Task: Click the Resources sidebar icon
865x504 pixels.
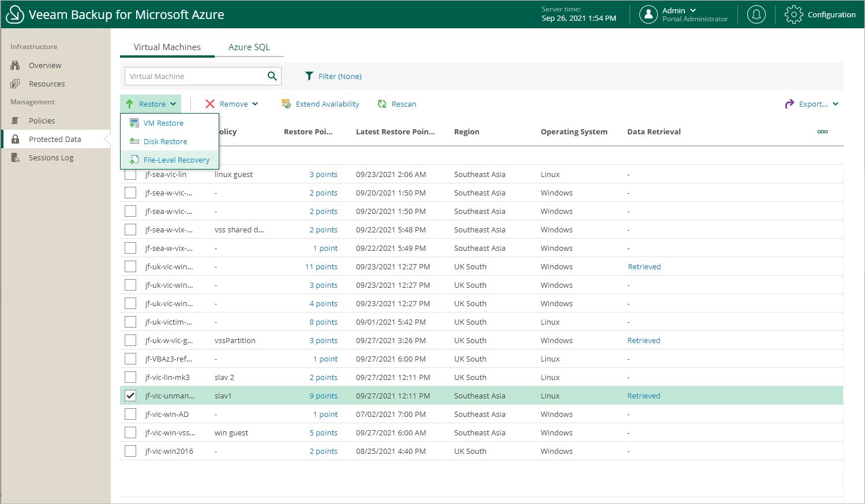Action: [x=16, y=84]
